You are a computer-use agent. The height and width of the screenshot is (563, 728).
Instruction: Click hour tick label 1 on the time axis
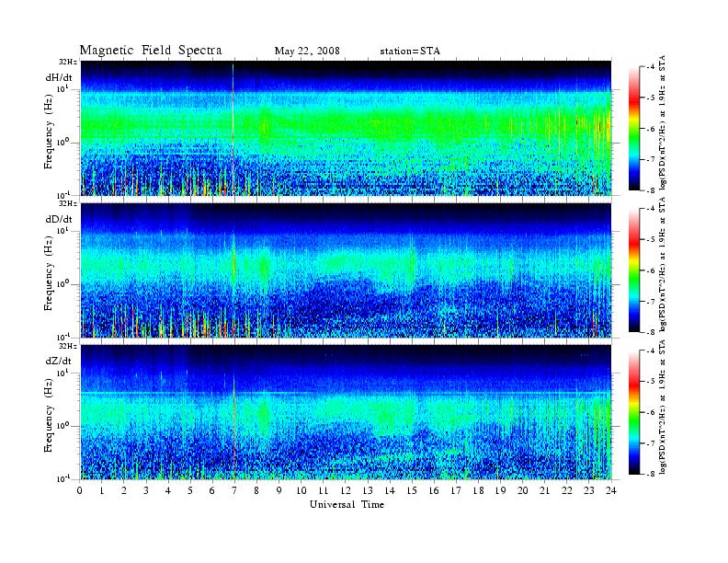(102, 490)
